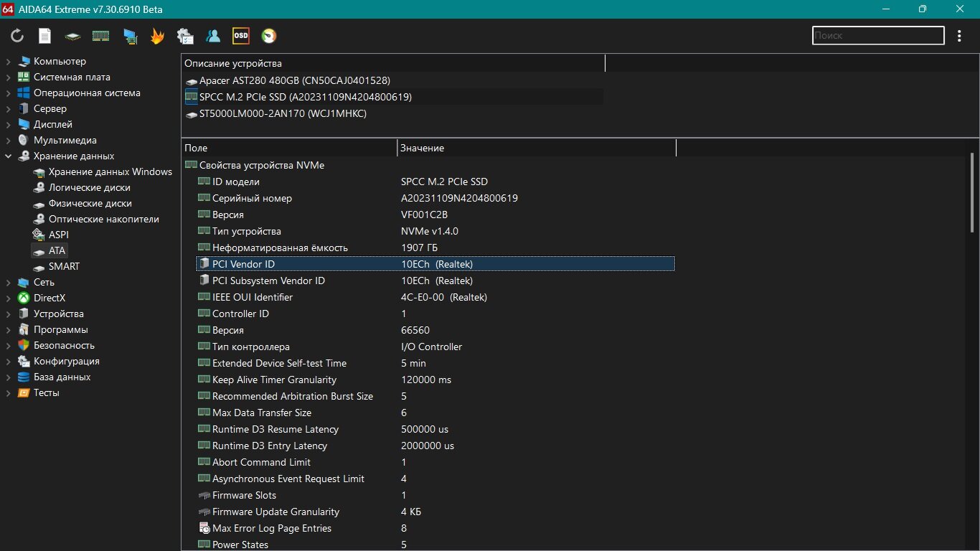Select the Версия row with VF001C2B
This screenshot has width=980, height=551.
tap(435, 215)
